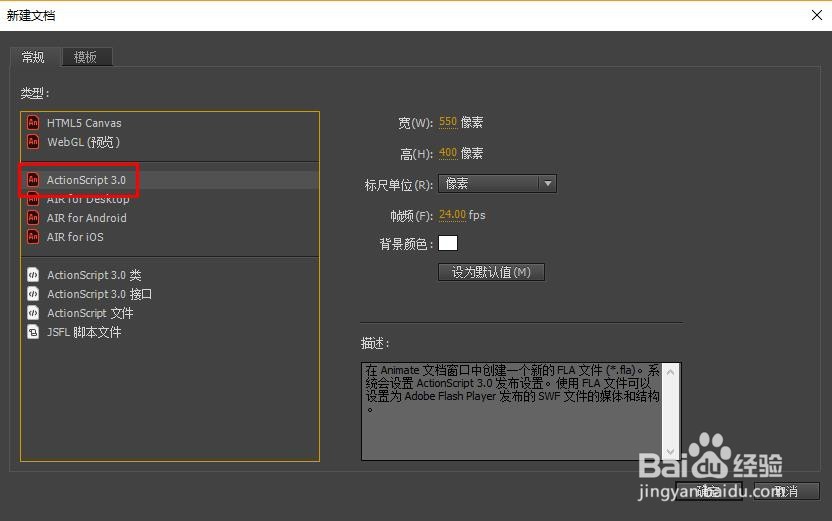Screen dimensions: 832x521
Task: Click the 像素 ruler units combo box
Action: click(497, 184)
